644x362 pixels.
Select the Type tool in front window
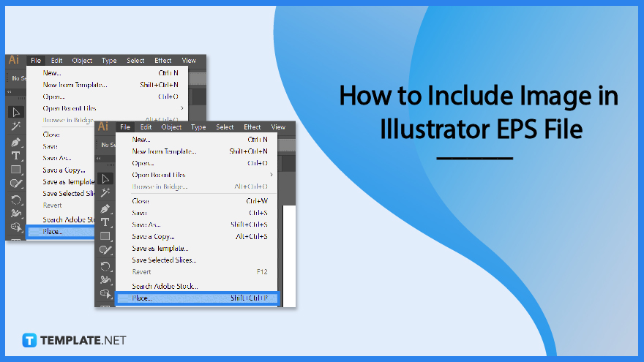[105, 222]
